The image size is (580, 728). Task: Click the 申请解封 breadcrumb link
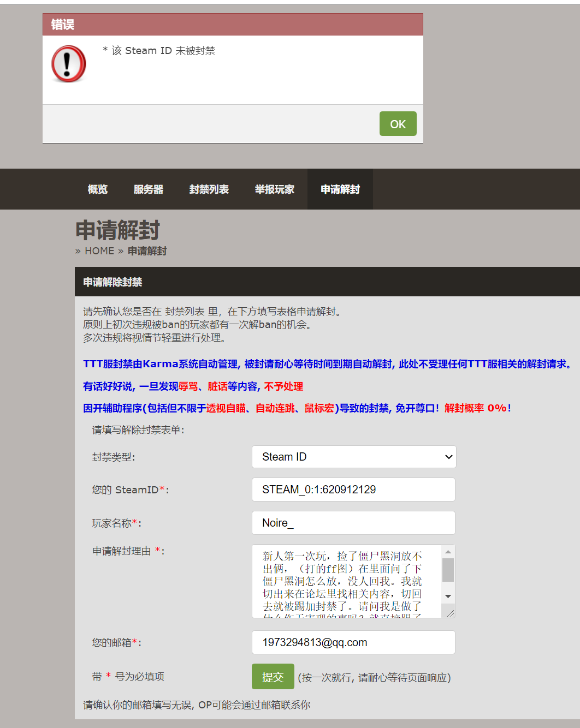147,251
